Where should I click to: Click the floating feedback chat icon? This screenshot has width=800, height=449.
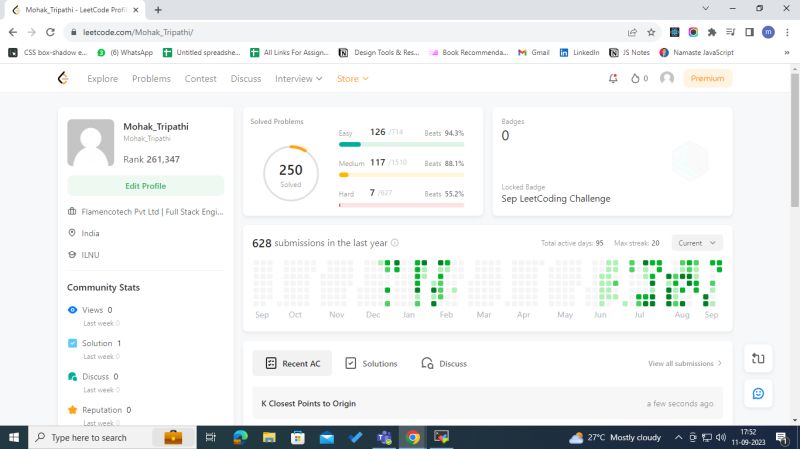tap(757, 393)
